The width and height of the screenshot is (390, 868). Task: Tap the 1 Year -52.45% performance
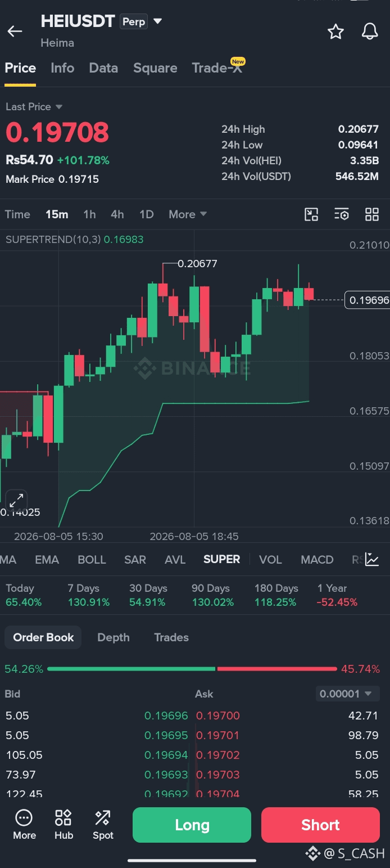(x=337, y=595)
